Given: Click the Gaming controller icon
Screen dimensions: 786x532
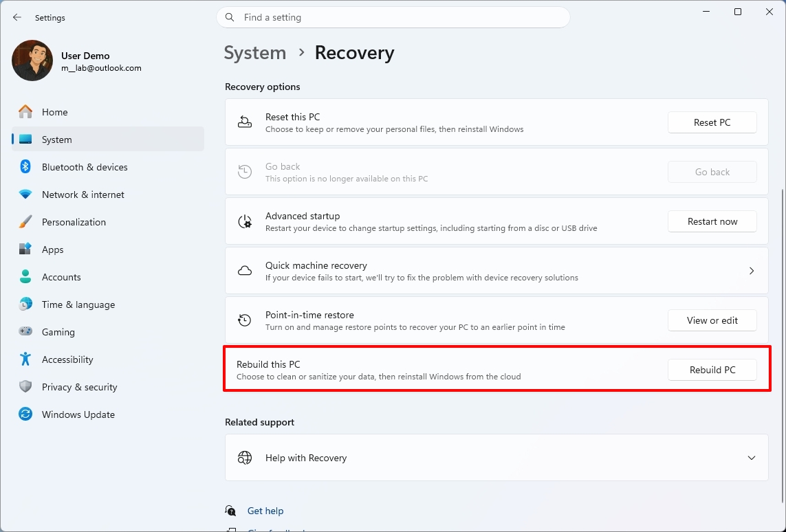Looking at the screenshot, I should coord(25,331).
